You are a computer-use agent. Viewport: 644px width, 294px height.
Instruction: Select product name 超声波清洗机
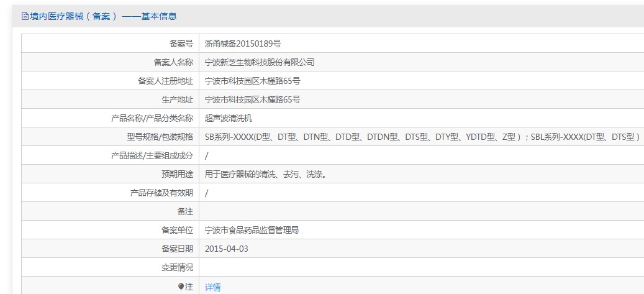(229, 119)
